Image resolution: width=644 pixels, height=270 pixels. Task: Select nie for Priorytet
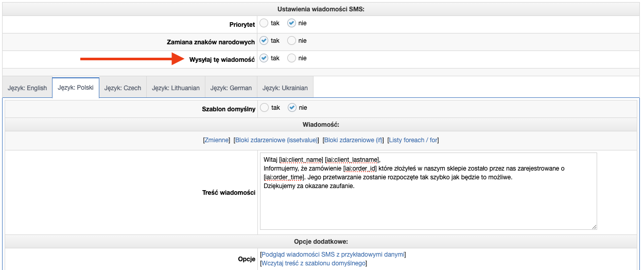tap(291, 23)
